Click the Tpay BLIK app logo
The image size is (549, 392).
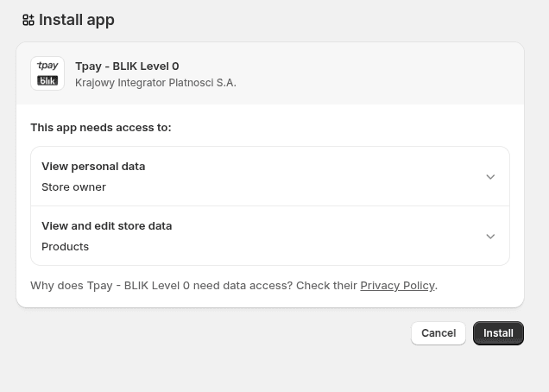(47, 73)
